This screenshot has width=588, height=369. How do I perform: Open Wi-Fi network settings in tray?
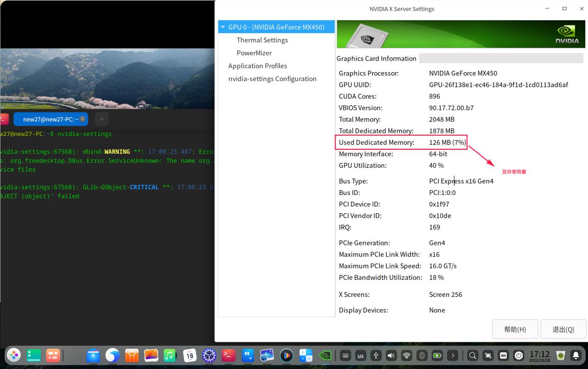(x=407, y=355)
